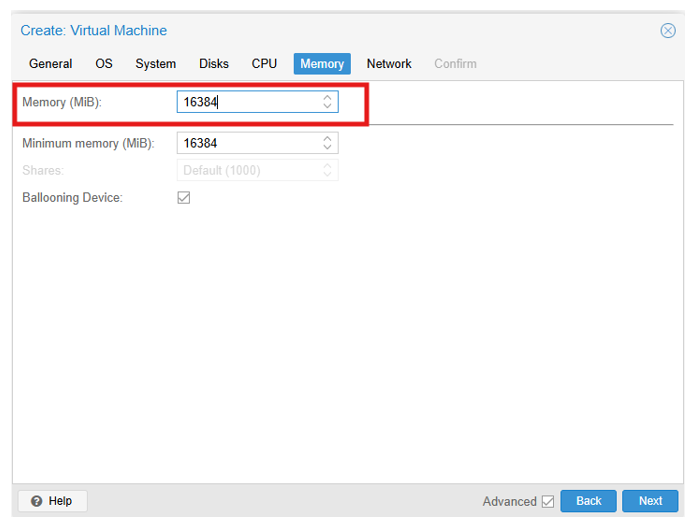Toggle the Ballooning Device checkbox
The width and height of the screenshot is (695, 525).
point(184,197)
